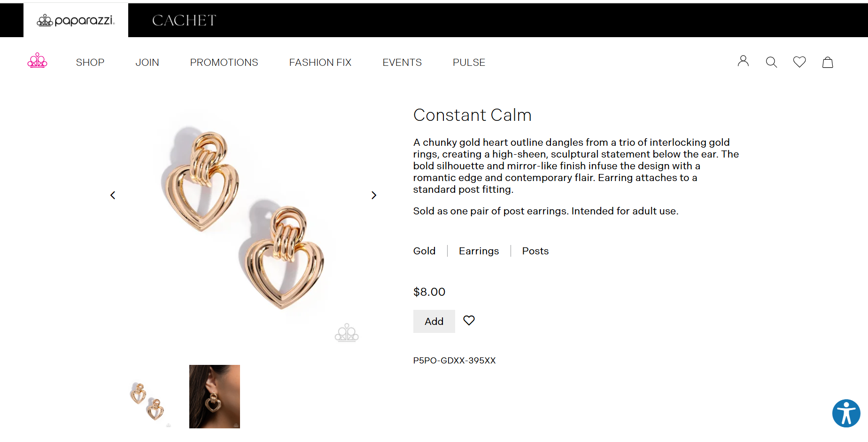Viewport: 868px width, 442px height.
Task: Add Constant Calm earrings to bag
Action: [434, 322]
